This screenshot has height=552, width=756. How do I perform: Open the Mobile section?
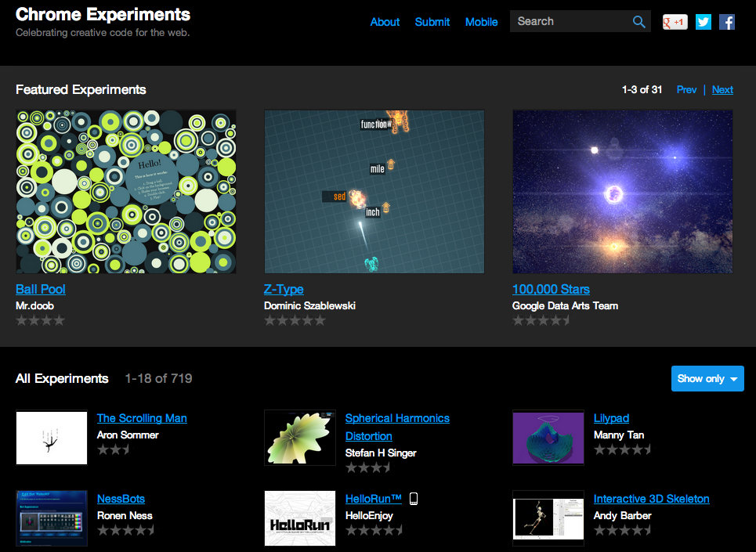481,22
